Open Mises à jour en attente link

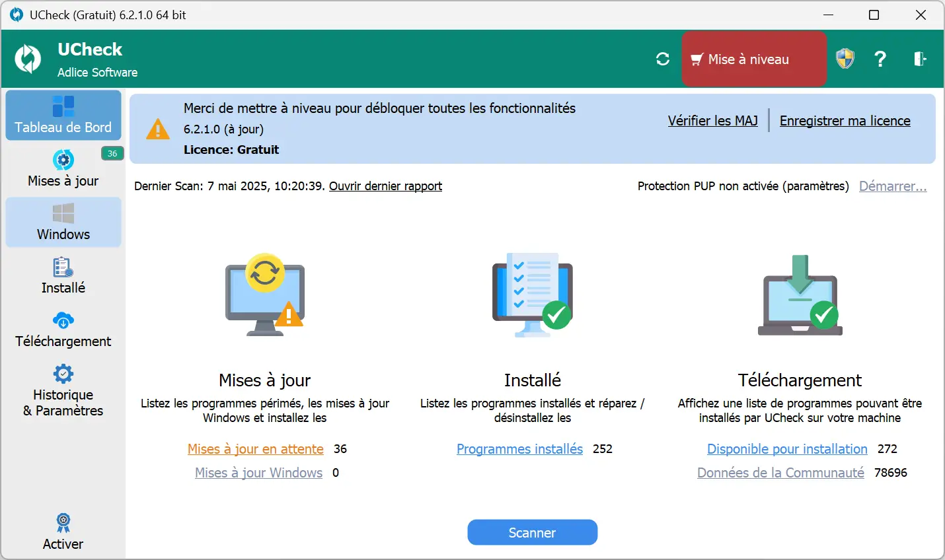coord(256,449)
